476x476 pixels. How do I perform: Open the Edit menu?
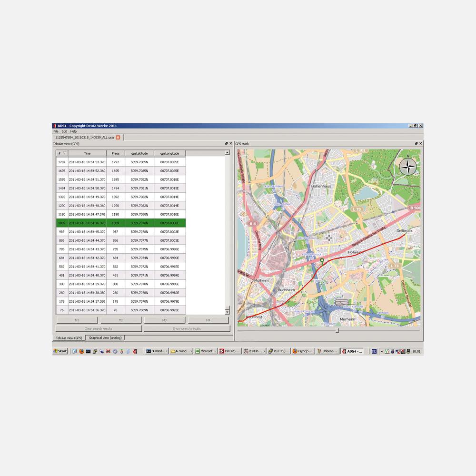(64, 131)
